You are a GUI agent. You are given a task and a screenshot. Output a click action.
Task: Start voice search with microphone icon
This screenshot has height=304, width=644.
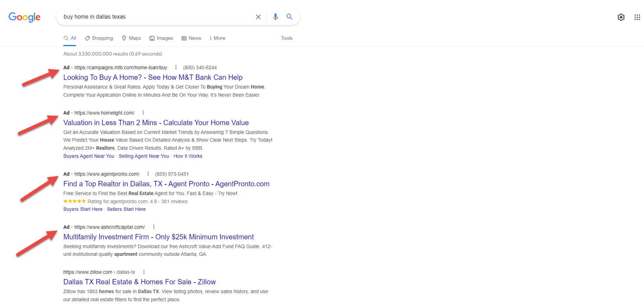tap(275, 17)
